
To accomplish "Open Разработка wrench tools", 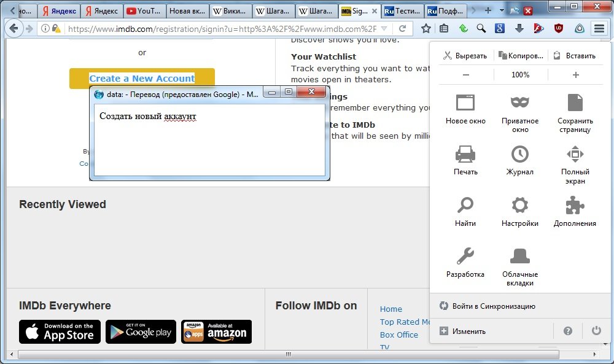I will 465,263.
